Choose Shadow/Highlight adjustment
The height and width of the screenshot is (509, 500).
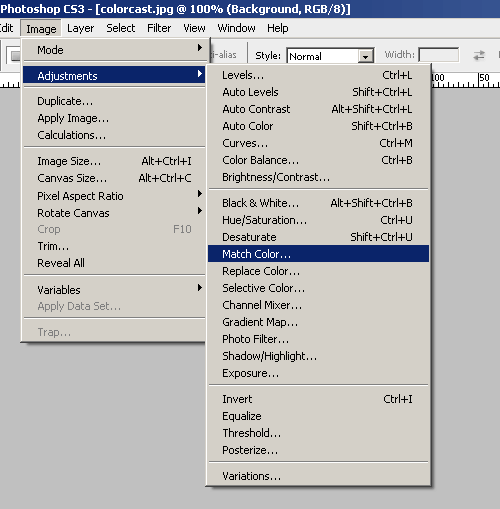tap(318, 356)
